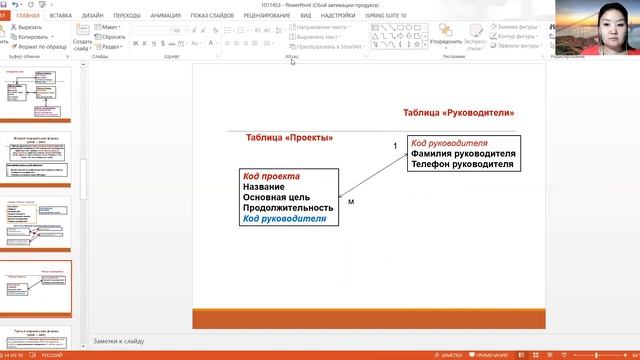This screenshot has height=360, width=640.
Task: Toggle Примечания in status bar
Action: pyautogui.click(x=488, y=355)
